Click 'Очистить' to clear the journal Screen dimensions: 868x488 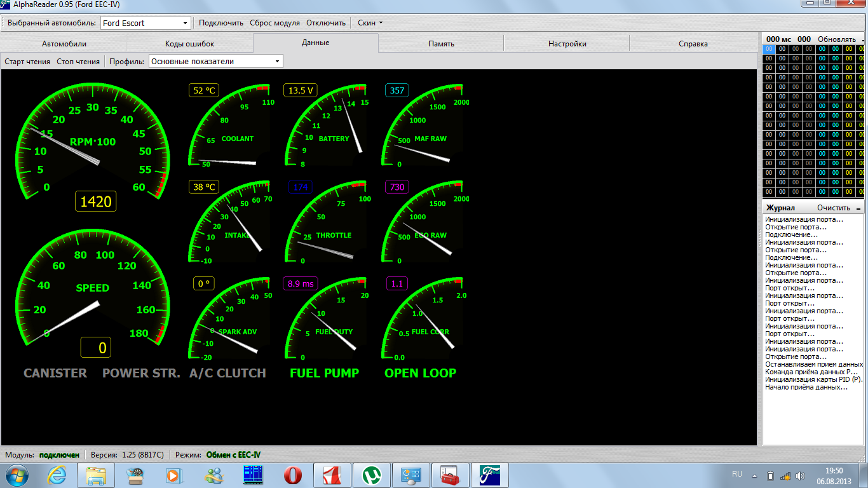(833, 208)
